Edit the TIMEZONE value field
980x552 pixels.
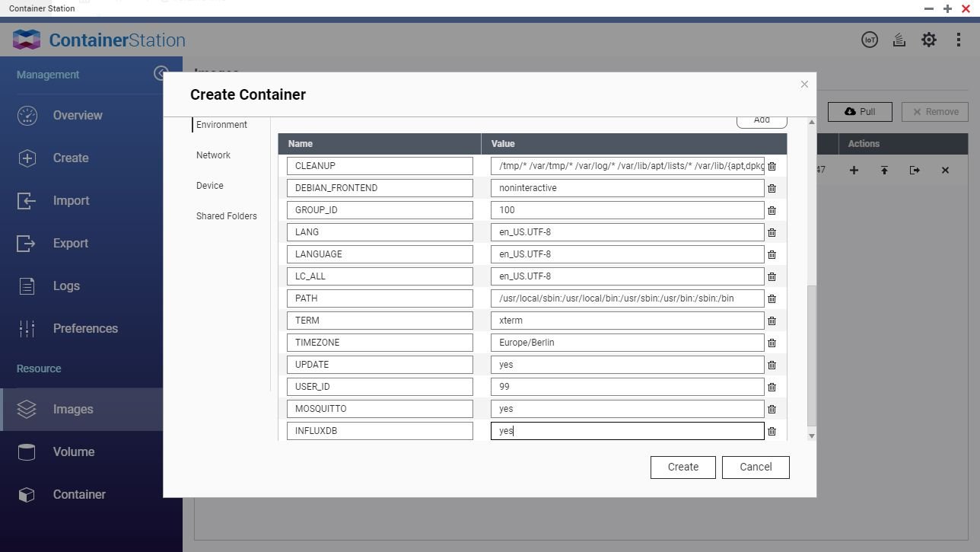coord(627,343)
